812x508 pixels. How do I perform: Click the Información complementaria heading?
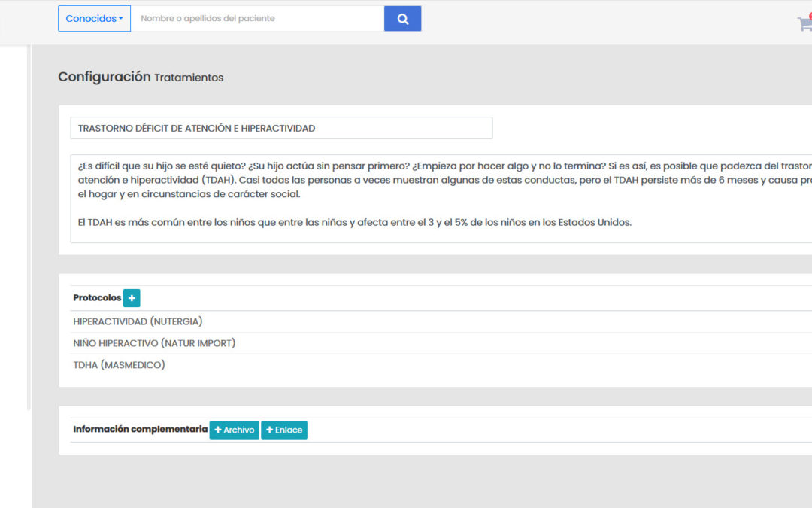click(x=141, y=429)
